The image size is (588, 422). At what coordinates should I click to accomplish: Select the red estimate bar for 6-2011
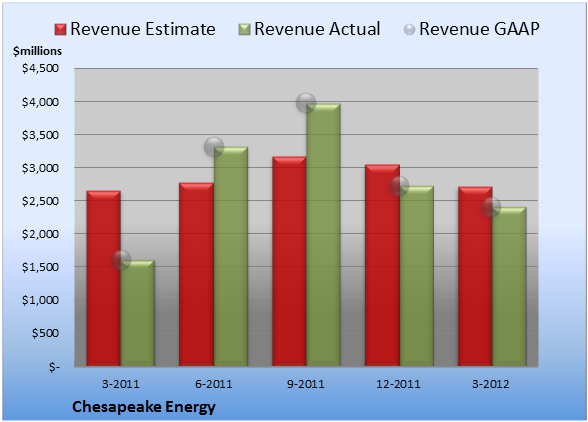pyautogui.click(x=196, y=275)
